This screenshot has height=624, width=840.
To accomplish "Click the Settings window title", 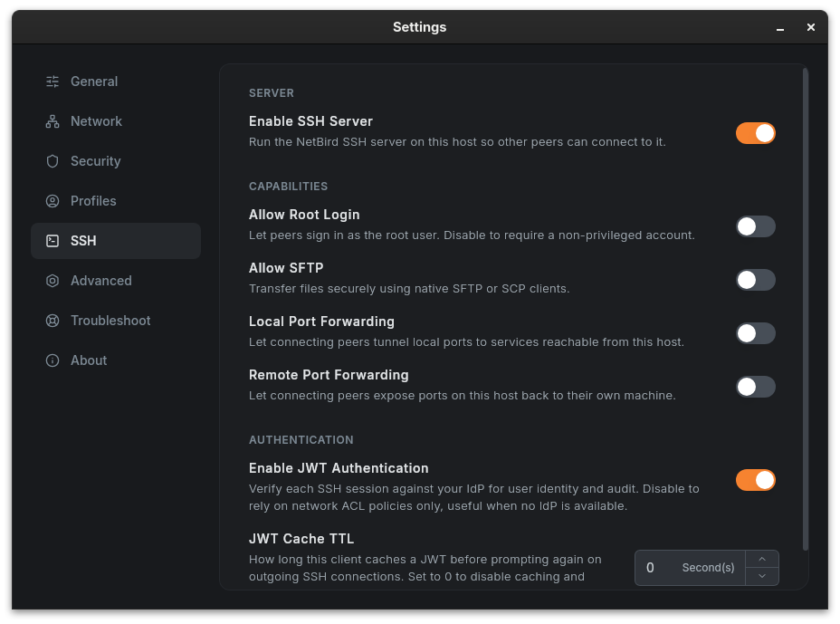I will pyautogui.click(x=419, y=27).
